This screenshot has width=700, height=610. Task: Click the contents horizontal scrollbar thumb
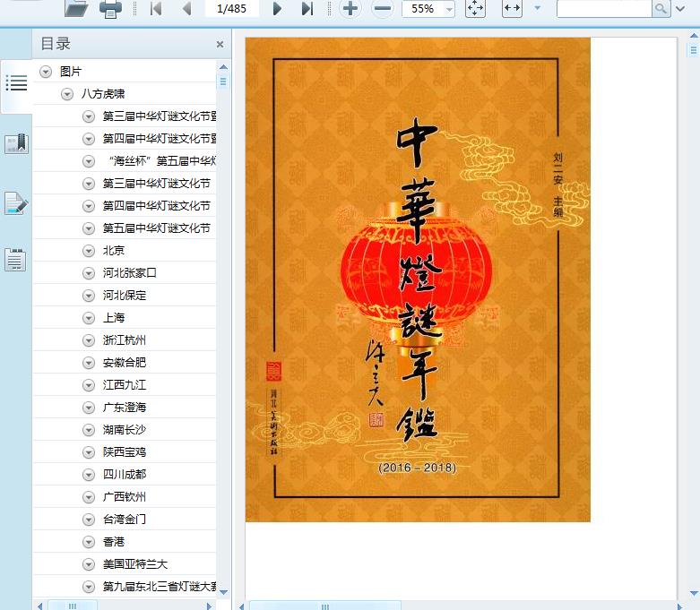click(x=73, y=606)
